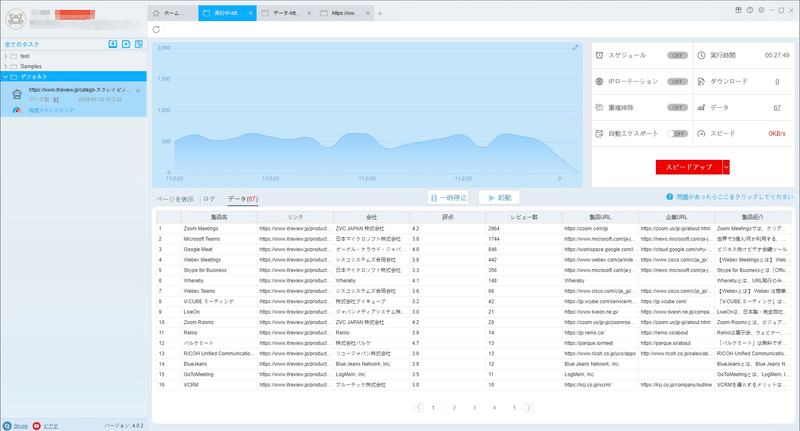800x431 pixels.
Task: Click the red スピードアップ button
Action: [x=689, y=167]
